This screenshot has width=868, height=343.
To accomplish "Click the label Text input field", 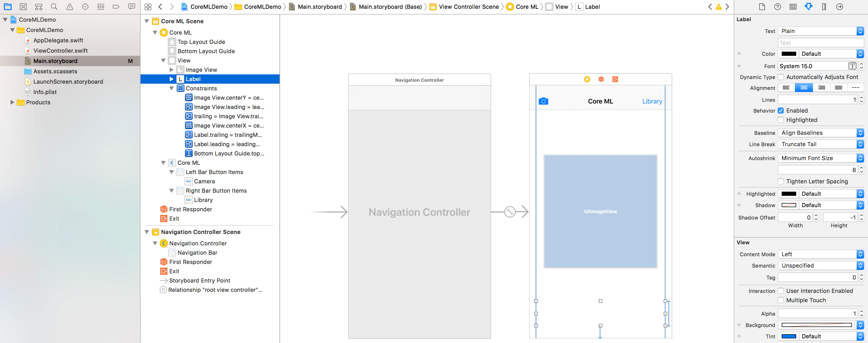I will [x=821, y=43].
